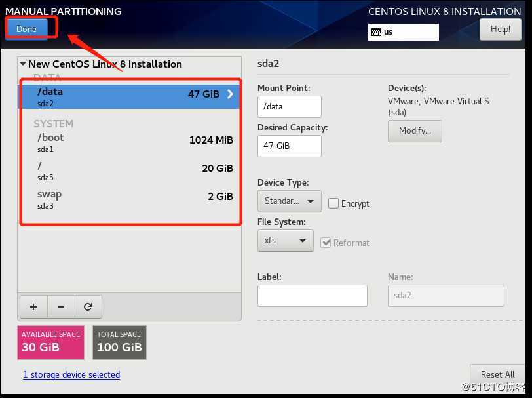Click the chevron arrow on /data row
532x398 pixels.
click(x=231, y=94)
